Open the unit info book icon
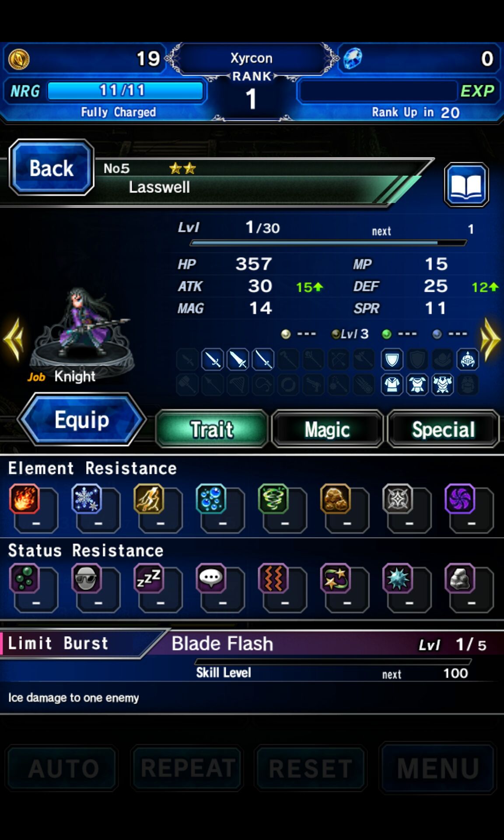 (x=466, y=185)
